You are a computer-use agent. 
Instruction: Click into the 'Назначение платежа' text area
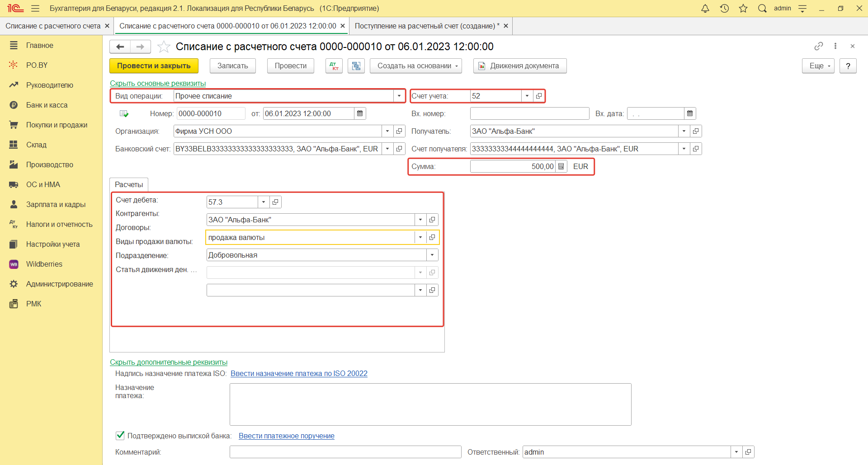(x=430, y=404)
